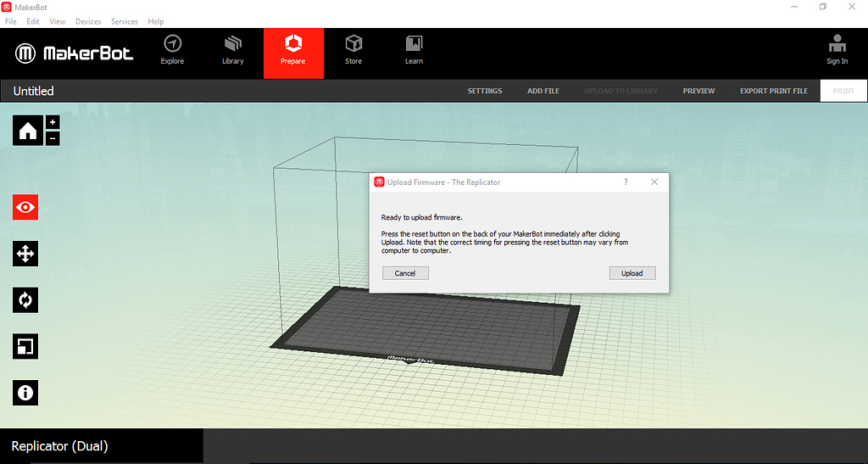Zoom in with the plus button
868x464 pixels.
point(53,122)
